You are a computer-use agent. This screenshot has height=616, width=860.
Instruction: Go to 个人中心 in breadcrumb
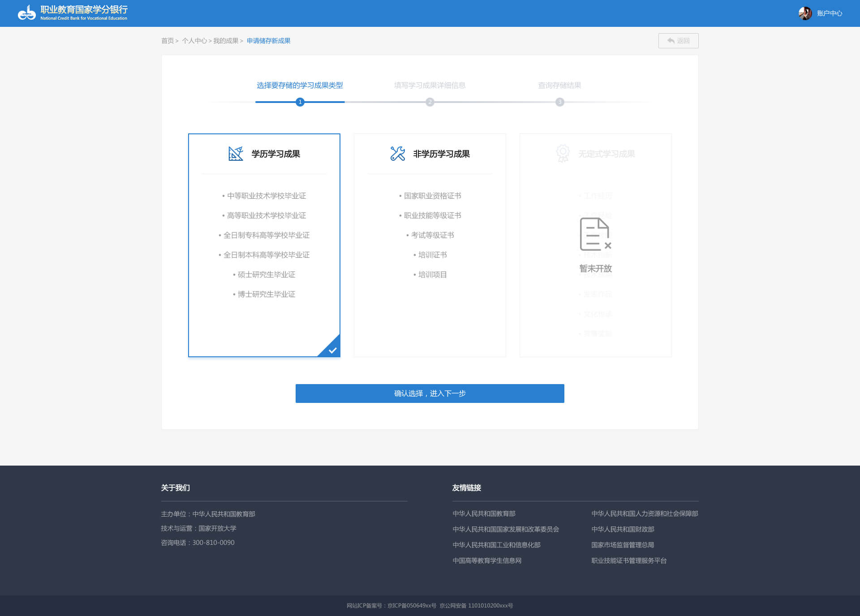(194, 41)
